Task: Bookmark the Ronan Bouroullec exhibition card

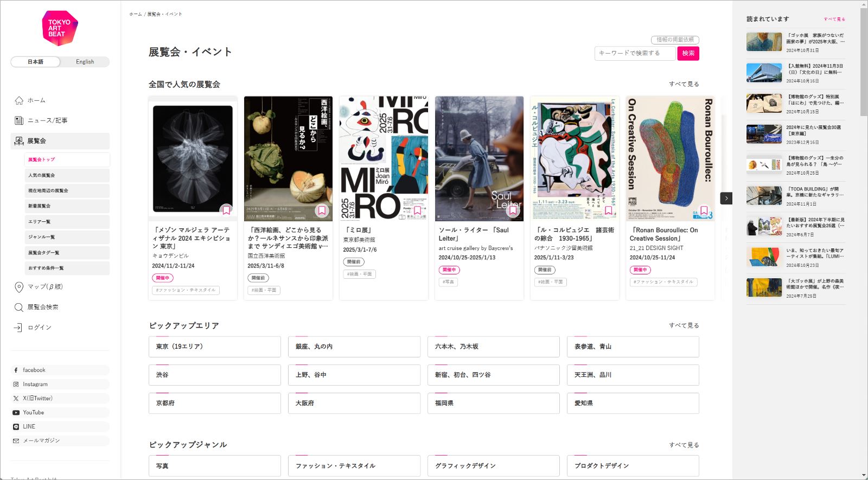Action: tap(704, 210)
